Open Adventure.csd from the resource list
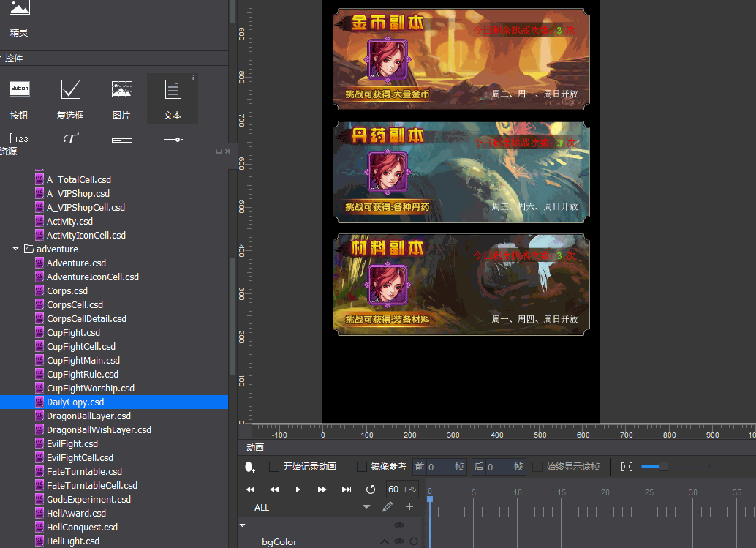Viewport: 756px width, 548px height. click(x=76, y=263)
